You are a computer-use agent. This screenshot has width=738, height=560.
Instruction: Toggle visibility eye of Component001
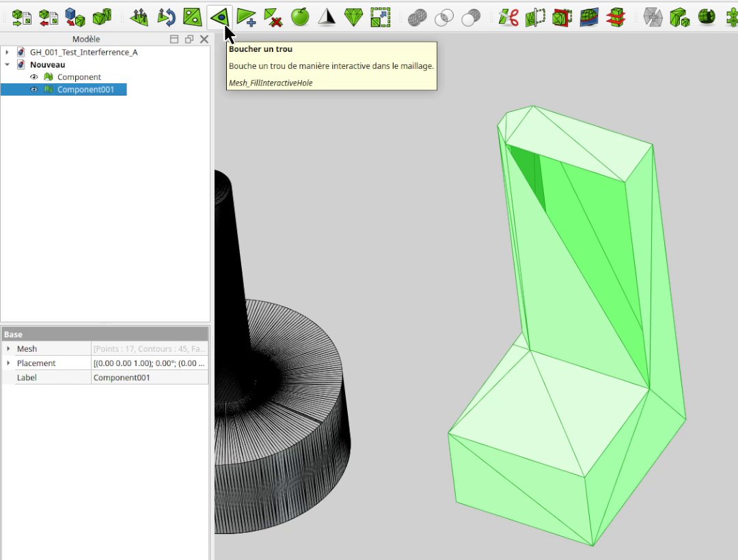pyautogui.click(x=34, y=89)
